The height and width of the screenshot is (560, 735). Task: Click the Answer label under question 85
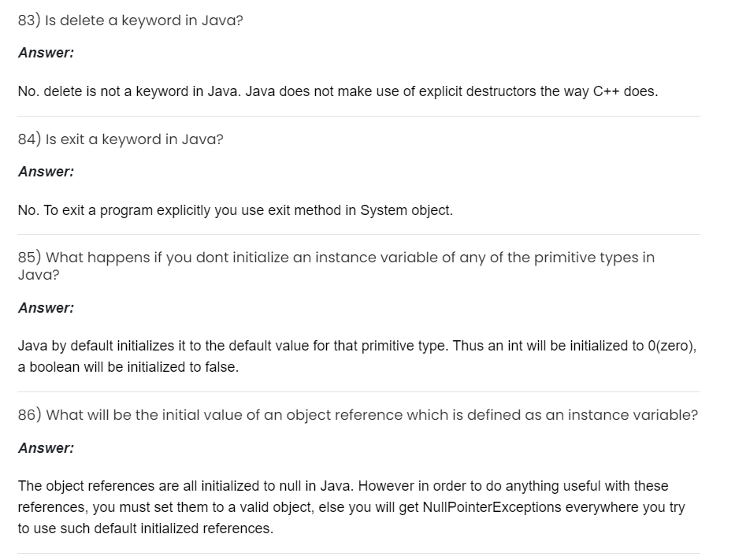pos(46,308)
